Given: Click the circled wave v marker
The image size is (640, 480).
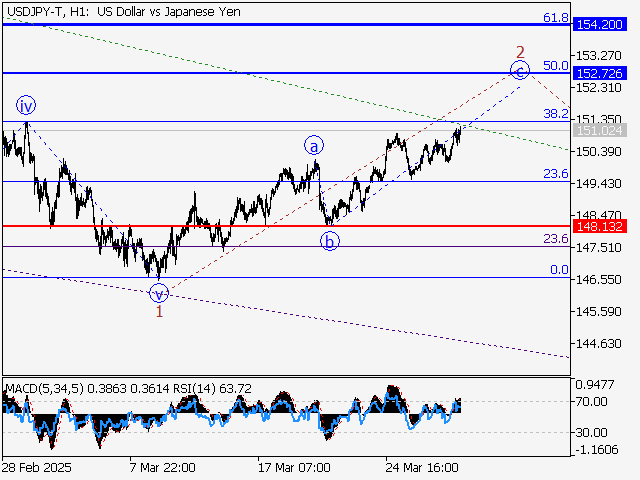Looking at the screenshot, I should pyautogui.click(x=159, y=293).
